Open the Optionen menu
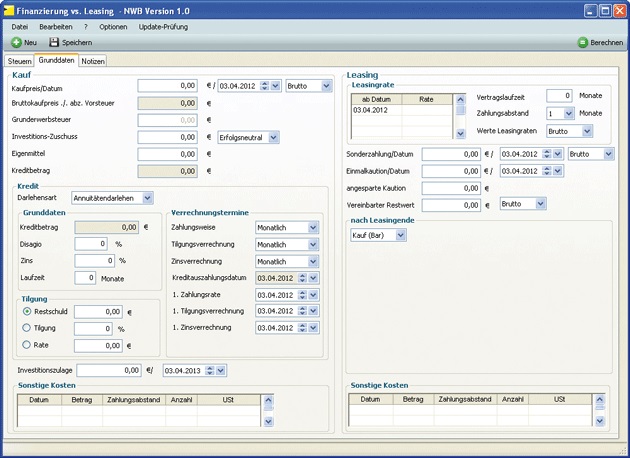Screen dimensions: 630x458 (x=113, y=25)
